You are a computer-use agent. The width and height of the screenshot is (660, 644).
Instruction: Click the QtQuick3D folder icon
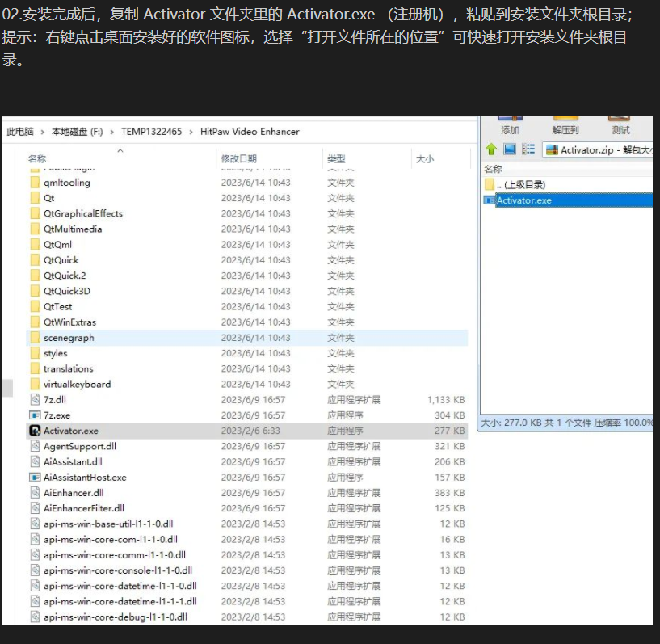[x=35, y=291]
